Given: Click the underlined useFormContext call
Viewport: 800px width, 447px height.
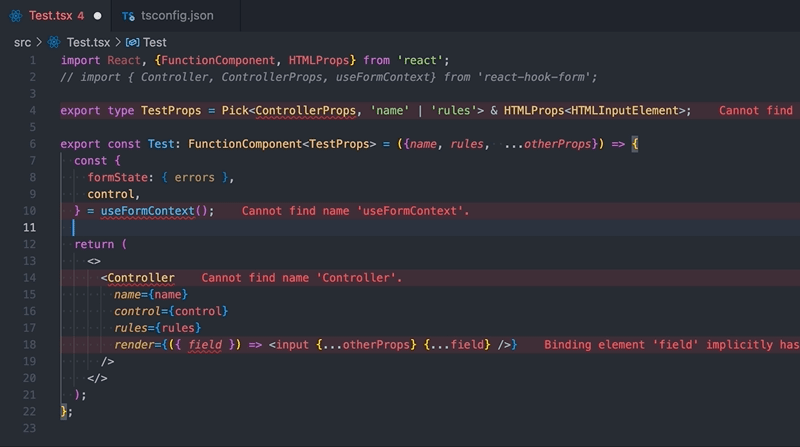Looking at the screenshot, I should click(x=147, y=211).
